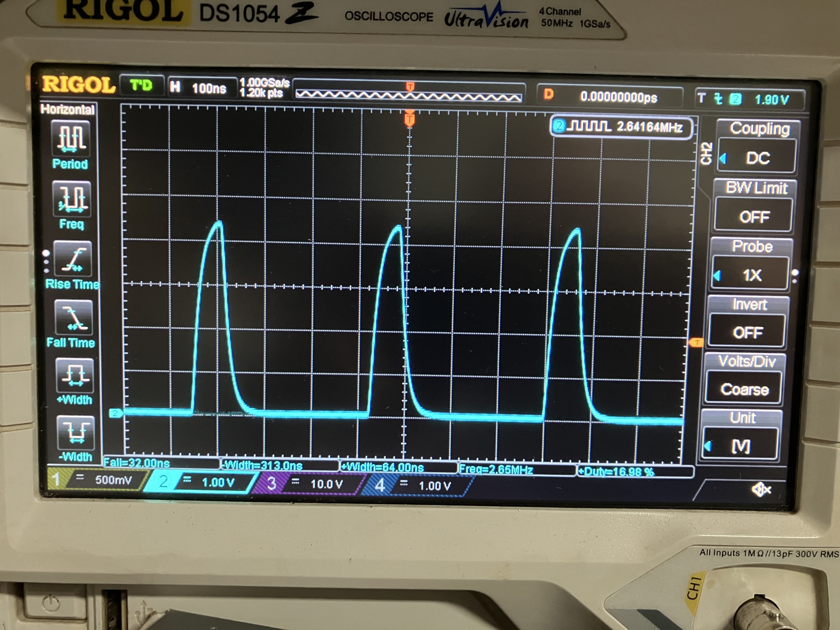Select the Period measurement icon
Viewport: 840px width, 630px height.
71,139
